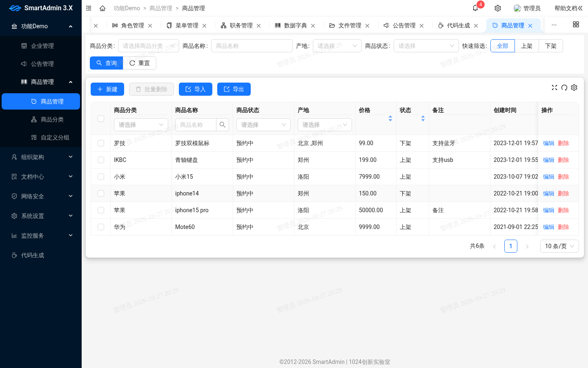Open the notification bell icon
The image size is (588, 368).
coord(475,8)
